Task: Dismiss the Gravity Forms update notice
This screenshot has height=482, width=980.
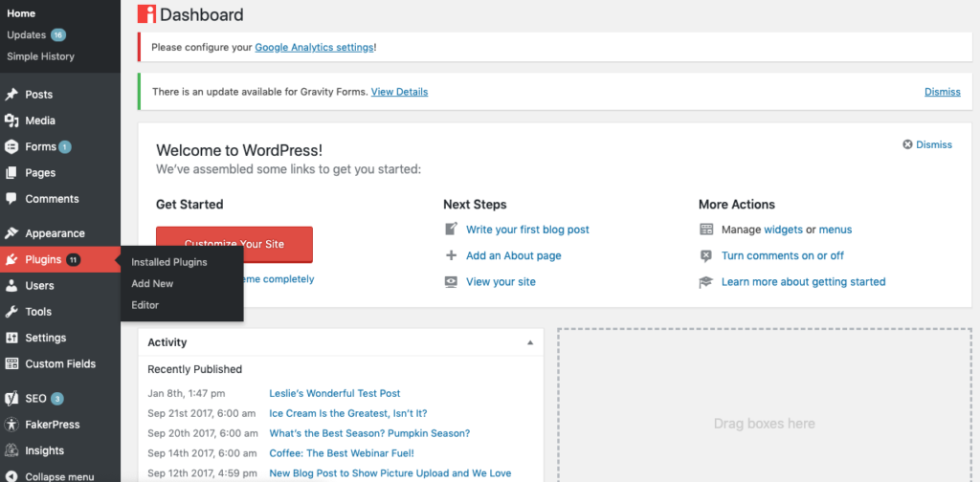Action: coord(943,92)
